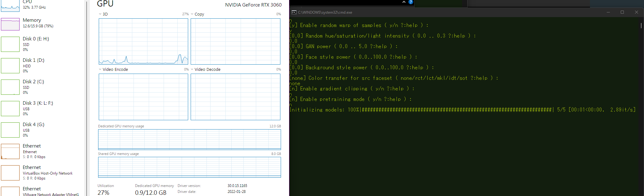Screen dimensions: 644x196
Task: Click the NVIDIA GeForce RTX 3060 label
Action: pyautogui.click(x=253, y=5)
